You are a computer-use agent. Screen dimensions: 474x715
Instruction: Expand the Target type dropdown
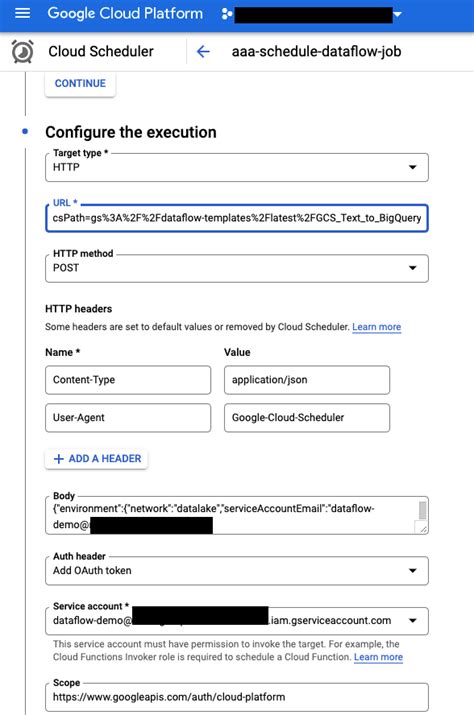(x=412, y=167)
